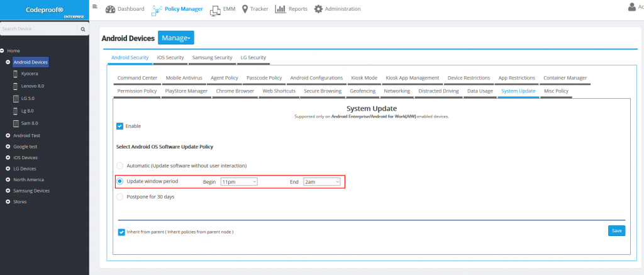Image resolution: width=644 pixels, height=275 pixels.
Task: Open the Kiosk App Management tab
Action: [413, 78]
